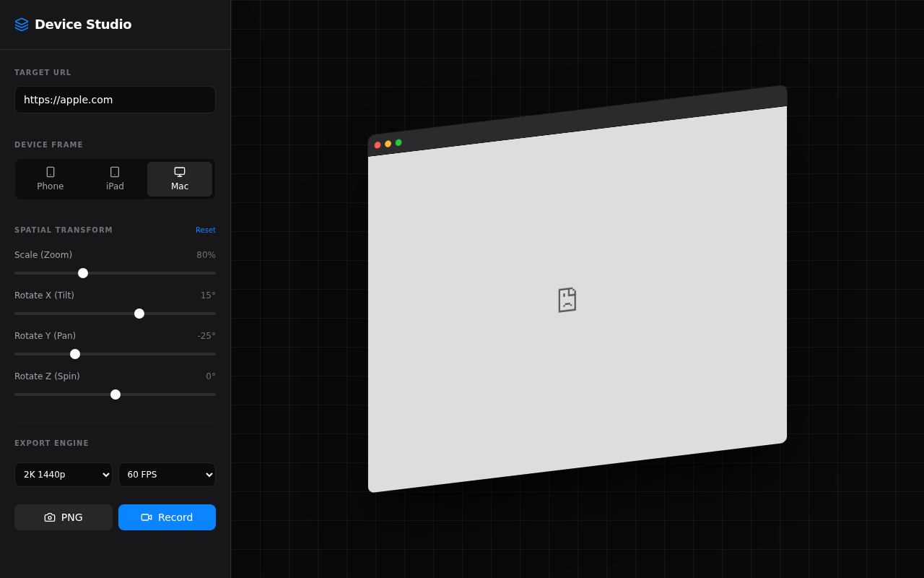The image size is (924, 578).
Task: Select the iPad device frame icon
Action: coord(115,171)
